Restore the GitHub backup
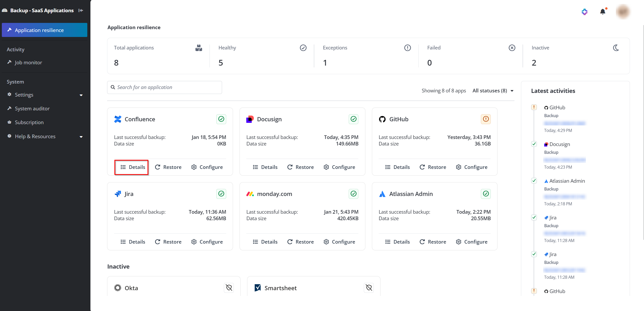 (x=433, y=167)
